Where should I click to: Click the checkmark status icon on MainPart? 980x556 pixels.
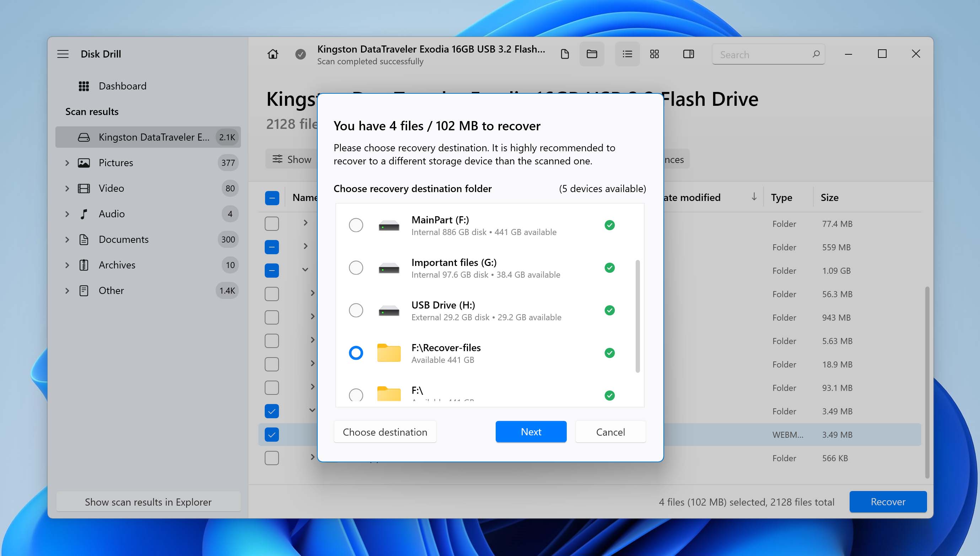(x=610, y=224)
